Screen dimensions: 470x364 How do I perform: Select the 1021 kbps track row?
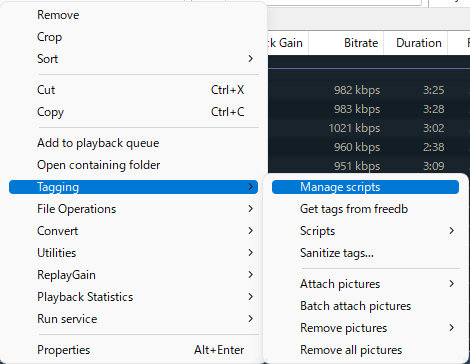(x=369, y=128)
